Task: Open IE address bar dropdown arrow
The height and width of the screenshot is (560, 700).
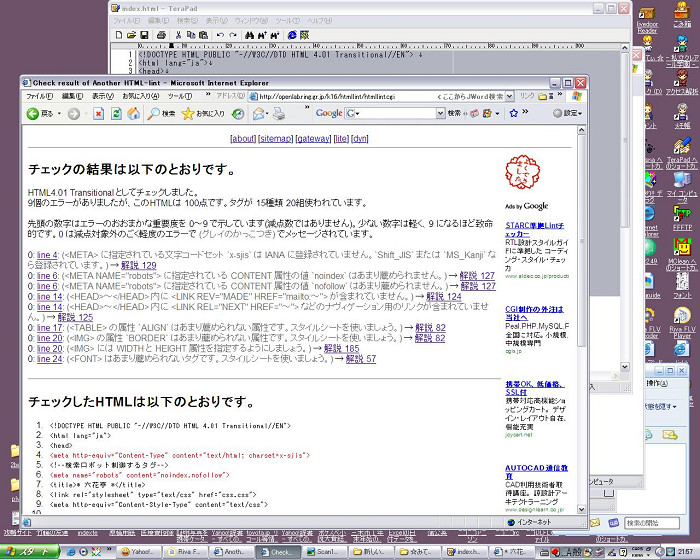Action: tap(510, 96)
